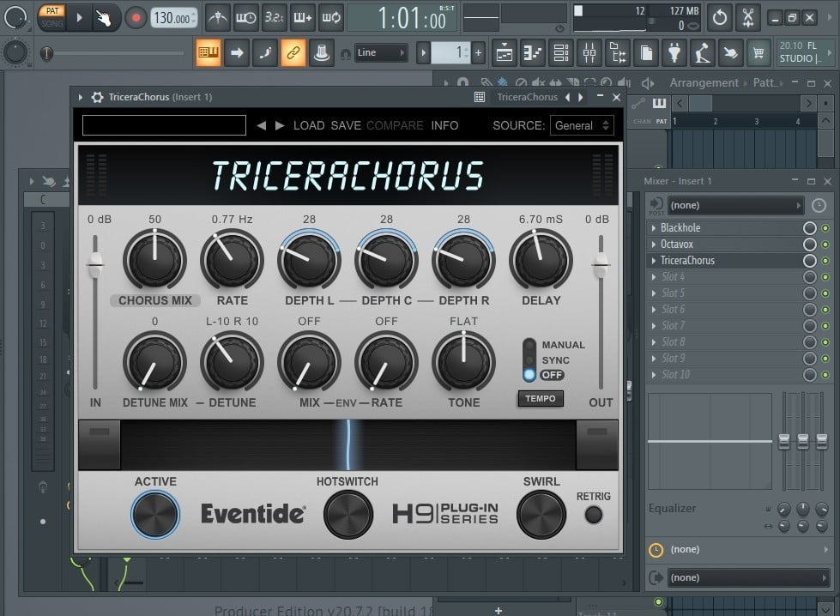The width and height of the screenshot is (840, 616).
Task: Select the TriceraChorus slot in mixer
Action: coord(724,260)
